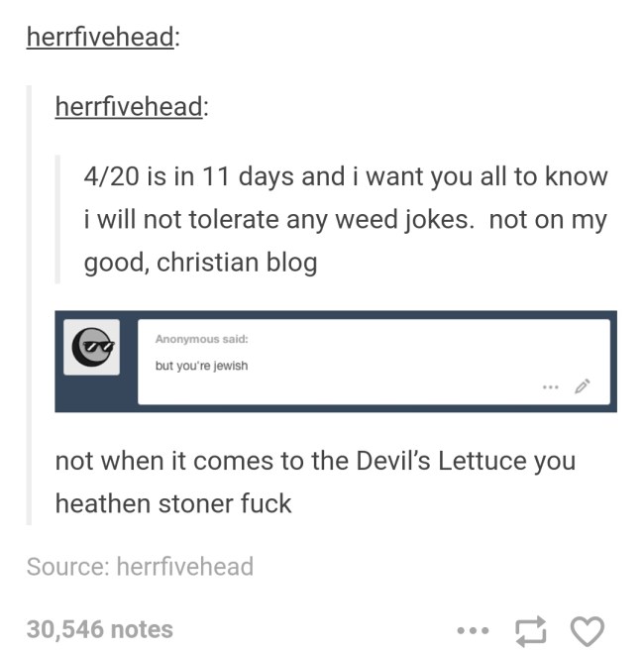Open the top herrfivehead username link
Image resolution: width=644 pixels, height=654 pixels.
click(100, 37)
